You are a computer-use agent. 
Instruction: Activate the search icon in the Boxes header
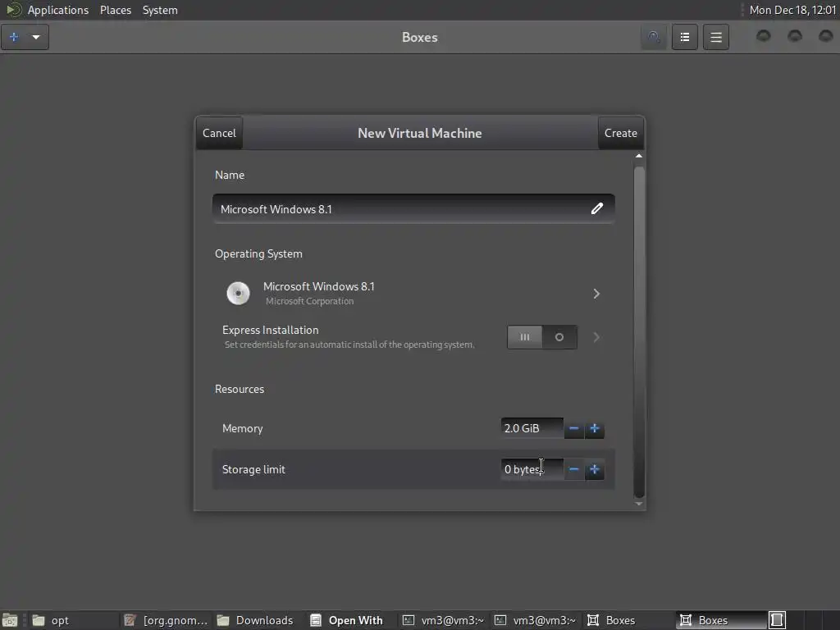(654, 37)
